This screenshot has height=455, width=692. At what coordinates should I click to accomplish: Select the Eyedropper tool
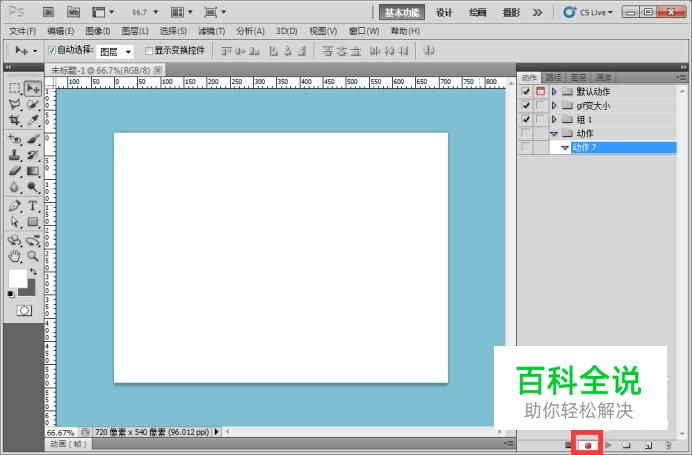(x=33, y=120)
